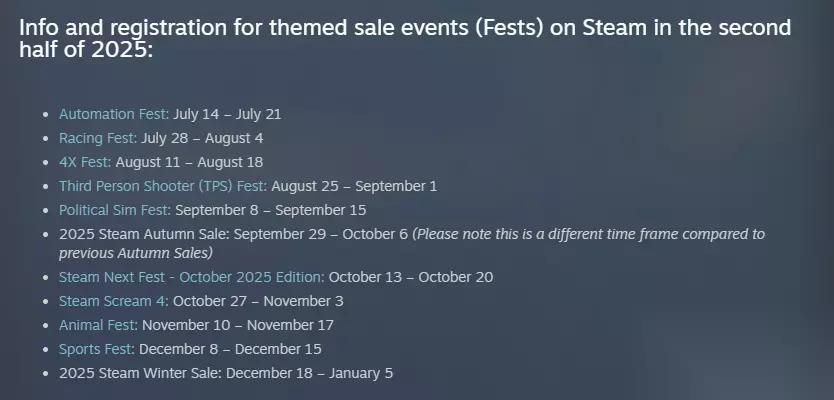Click the July 28 – August 4 dates
Image resolution: width=834 pixels, height=400 pixels.
click(x=203, y=138)
